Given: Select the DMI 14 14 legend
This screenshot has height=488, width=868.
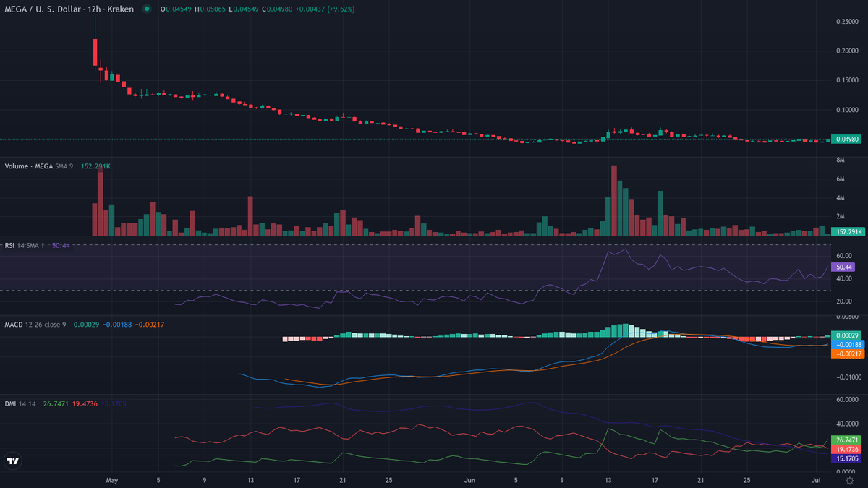Looking at the screenshot, I should click(x=20, y=403).
